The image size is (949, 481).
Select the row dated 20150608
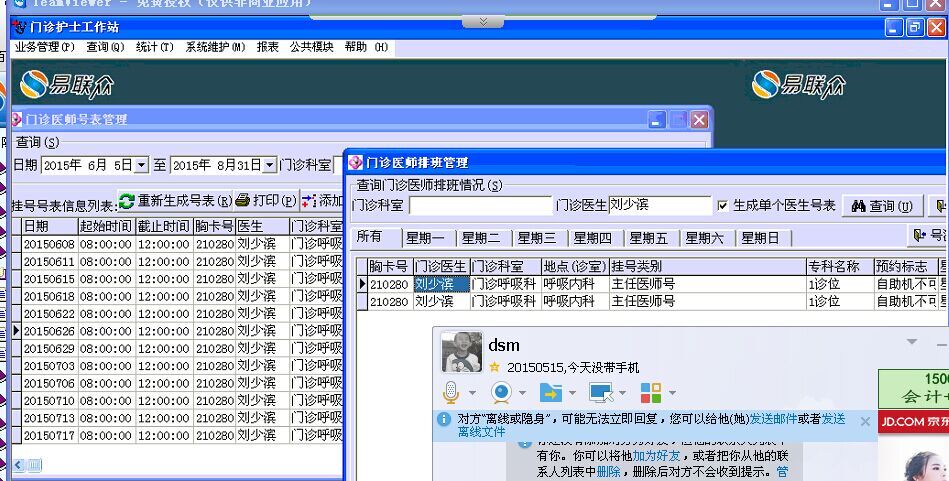177,244
